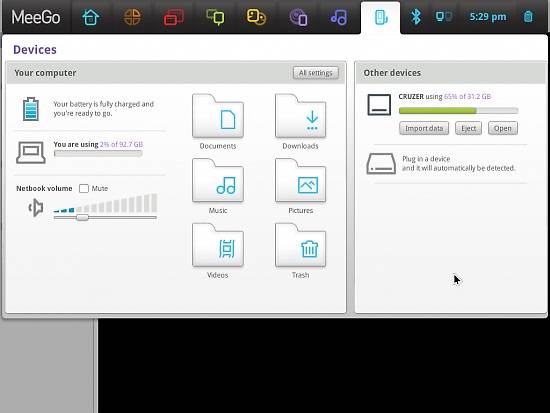This screenshot has width=550, height=413.
Task: Click the CRUZER drive icon
Action: point(379,105)
